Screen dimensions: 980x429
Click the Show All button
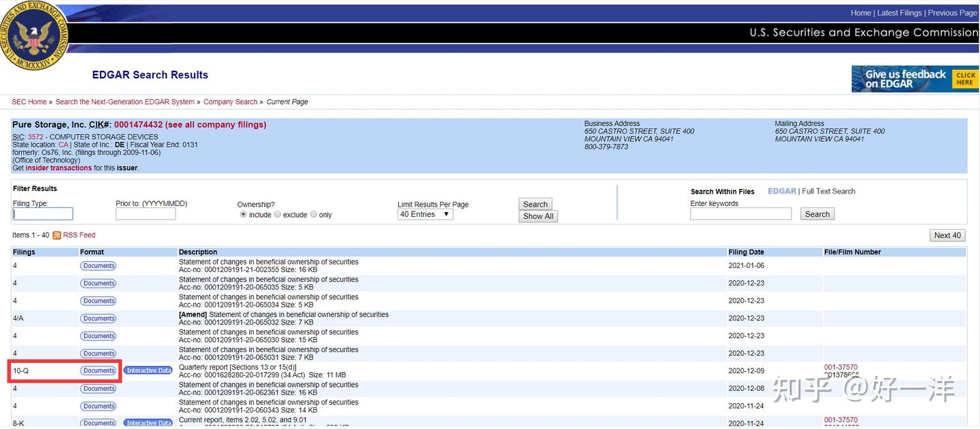(x=538, y=216)
